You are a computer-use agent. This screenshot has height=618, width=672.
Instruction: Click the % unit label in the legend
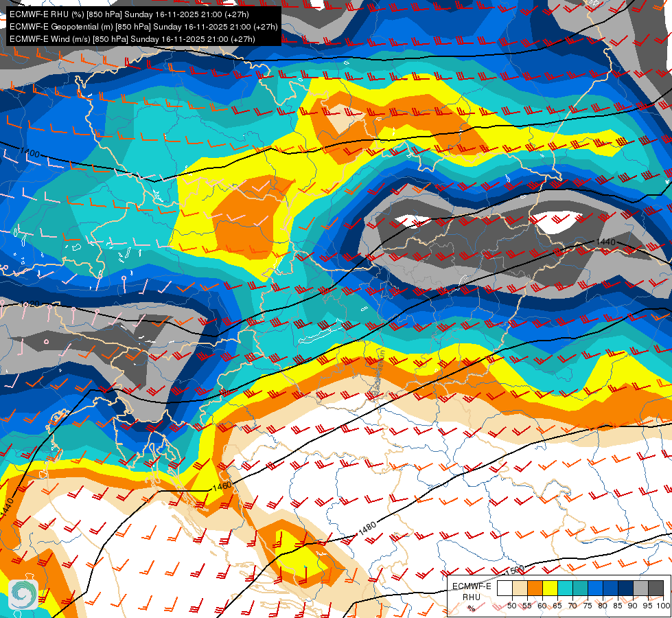(x=472, y=608)
